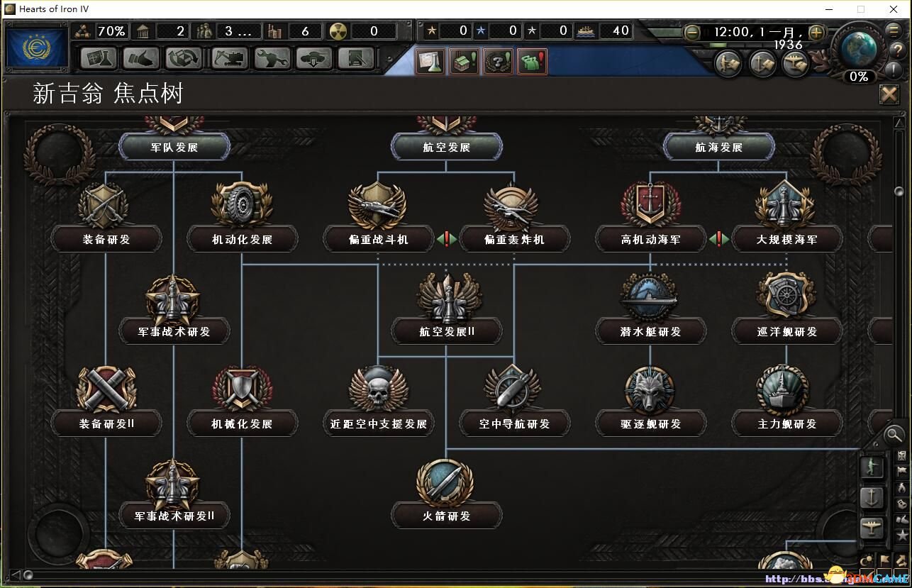Select the 空中导航研发 focus
This screenshot has height=588, width=912.
pyautogui.click(x=514, y=401)
